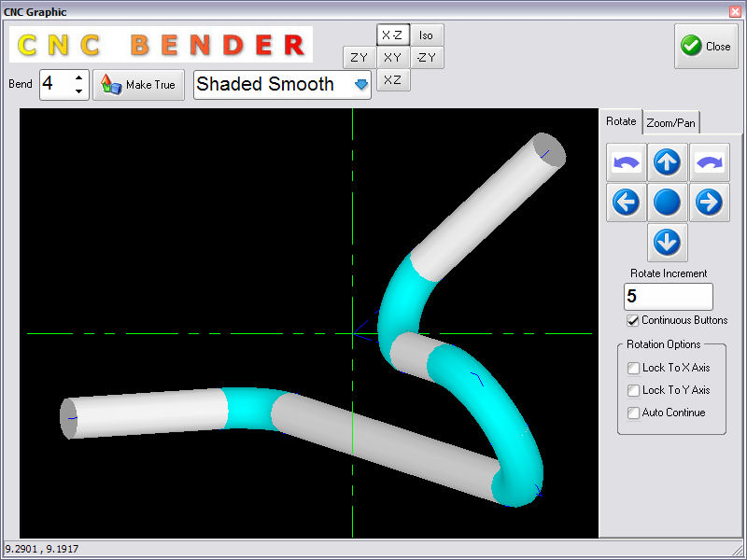This screenshot has width=747, height=560.
Task: Switch to the Zoom/Pan tab
Action: click(x=670, y=123)
